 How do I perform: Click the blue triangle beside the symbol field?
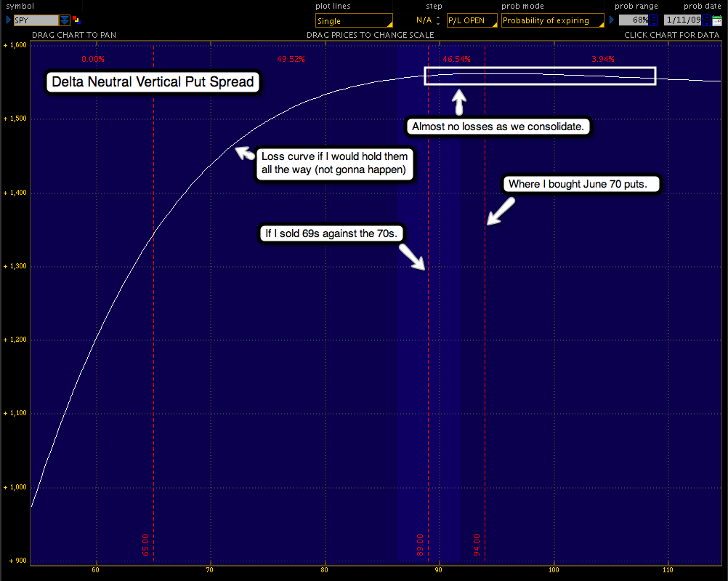pos(8,20)
